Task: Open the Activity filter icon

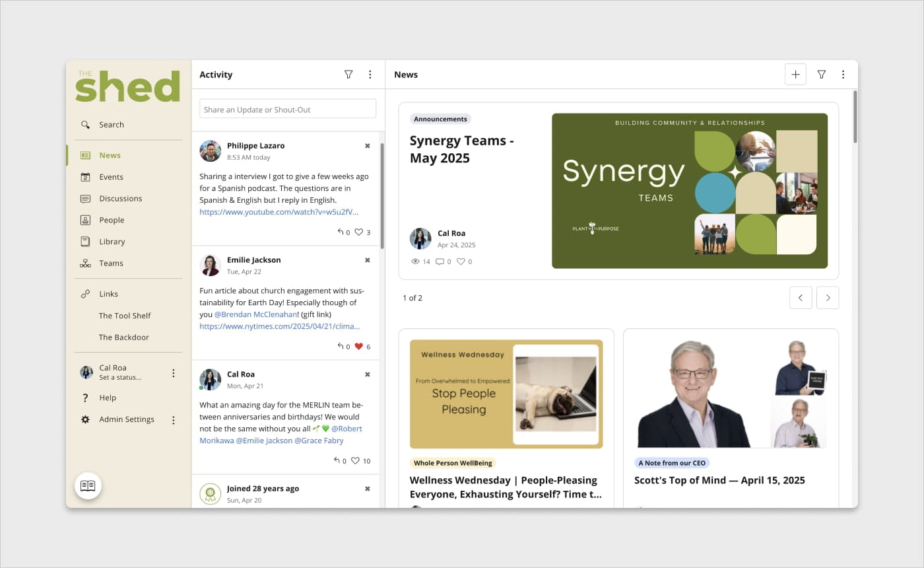Action: click(x=348, y=75)
